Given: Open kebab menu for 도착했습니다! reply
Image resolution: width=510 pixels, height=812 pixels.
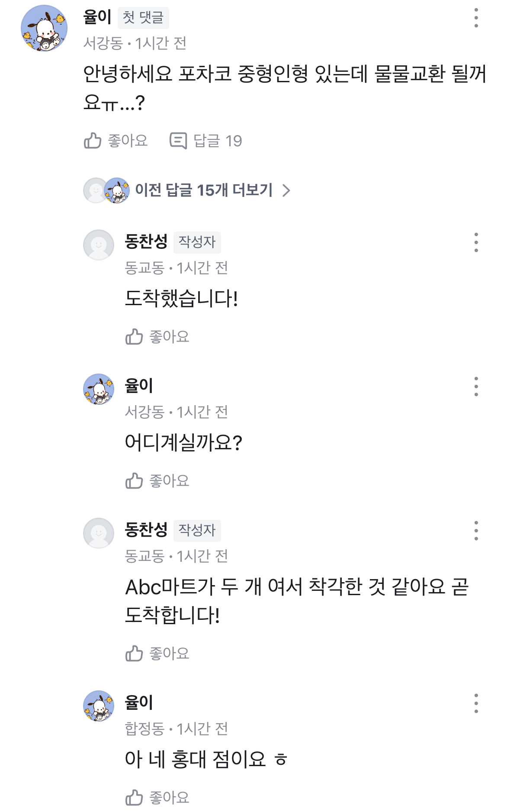Looking at the screenshot, I should [x=476, y=242].
